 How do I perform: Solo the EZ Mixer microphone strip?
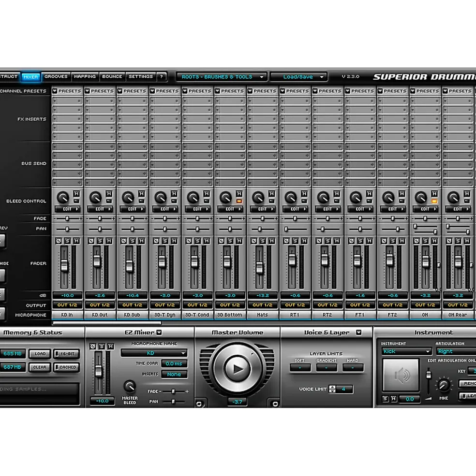click(102, 346)
